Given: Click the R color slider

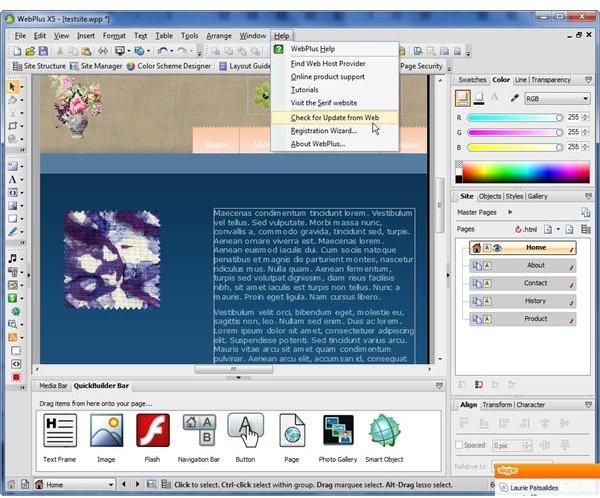Looking at the screenshot, I should pyautogui.click(x=515, y=118).
